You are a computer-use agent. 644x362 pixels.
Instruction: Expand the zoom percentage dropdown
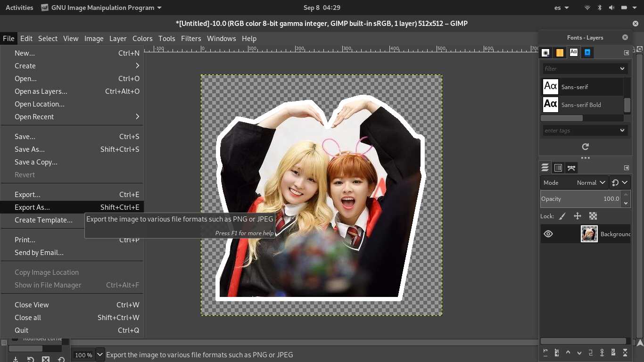point(100,354)
